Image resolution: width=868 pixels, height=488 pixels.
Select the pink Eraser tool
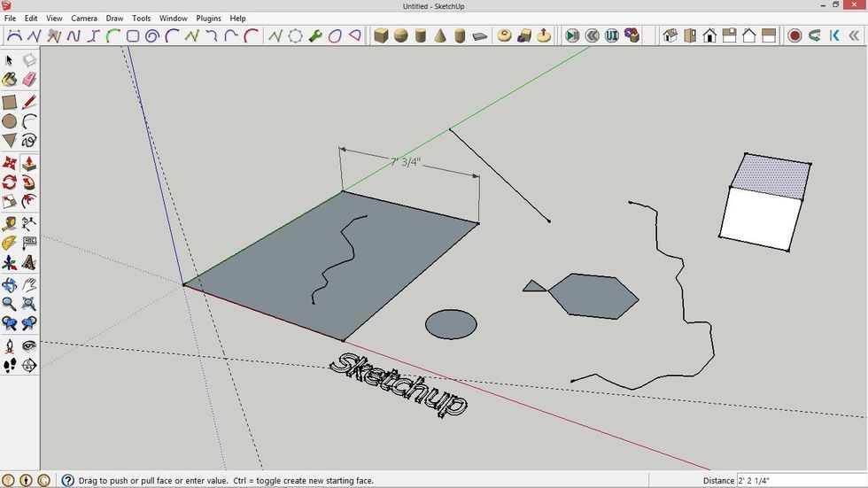click(28, 80)
